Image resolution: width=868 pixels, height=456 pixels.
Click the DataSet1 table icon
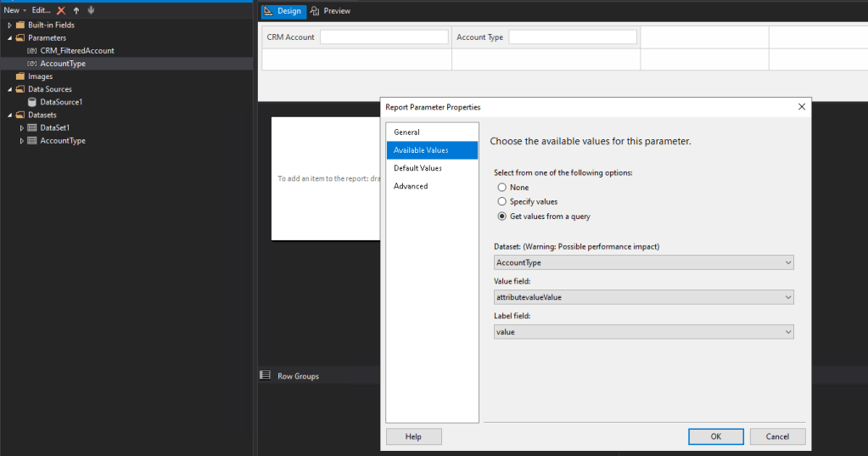pos(32,128)
